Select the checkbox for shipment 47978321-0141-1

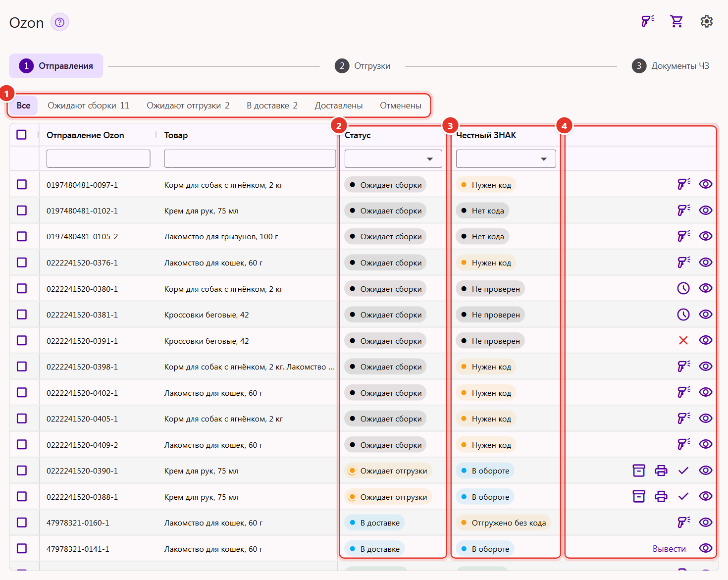click(x=22, y=548)
